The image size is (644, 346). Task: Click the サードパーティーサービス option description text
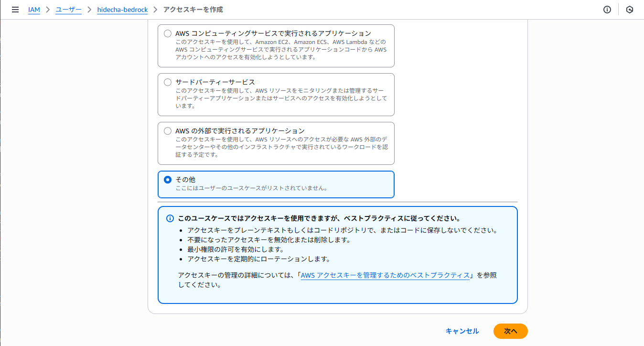(281, 98)
